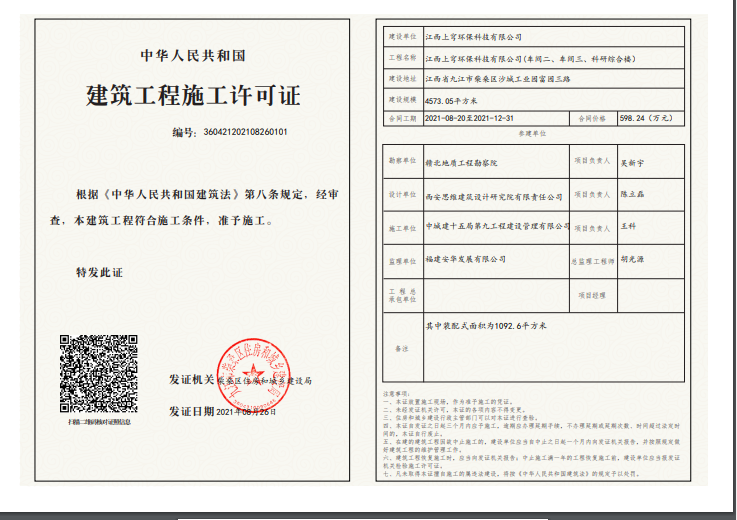Click the 设计单位 value 西安思维建筑设计研究院
The height and width of the screenshot is (520, 737).
coord(494,196)
